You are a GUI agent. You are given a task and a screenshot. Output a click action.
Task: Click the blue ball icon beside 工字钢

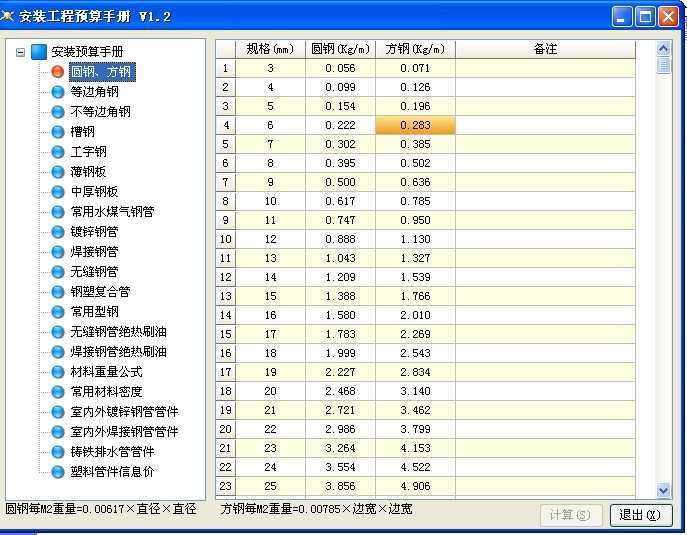57,152
